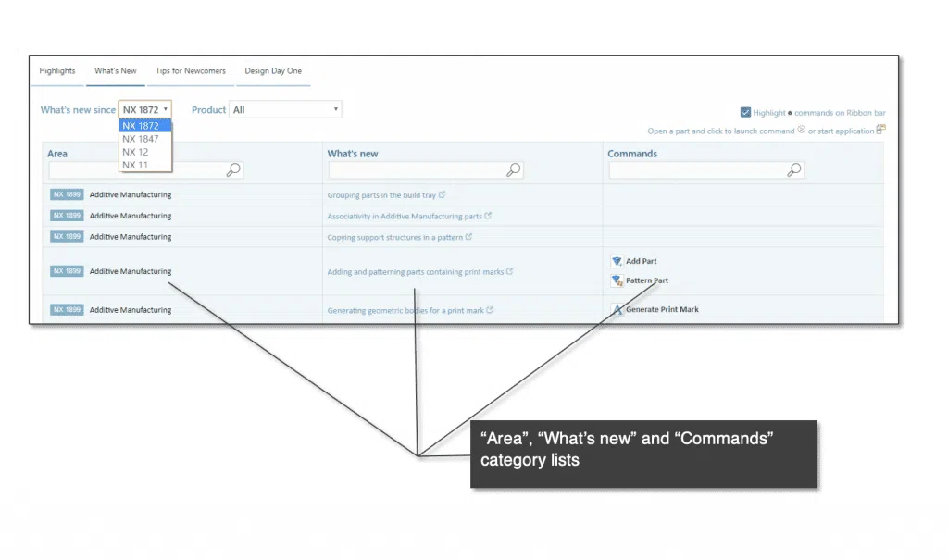Click the launch command arrow icon

click(x=801, y=131)
